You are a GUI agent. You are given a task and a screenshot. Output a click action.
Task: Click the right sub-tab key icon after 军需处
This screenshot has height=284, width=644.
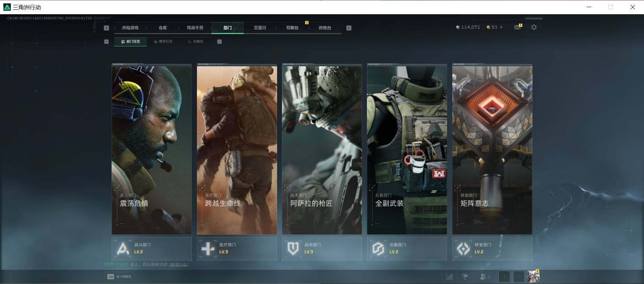pos(219,42)
